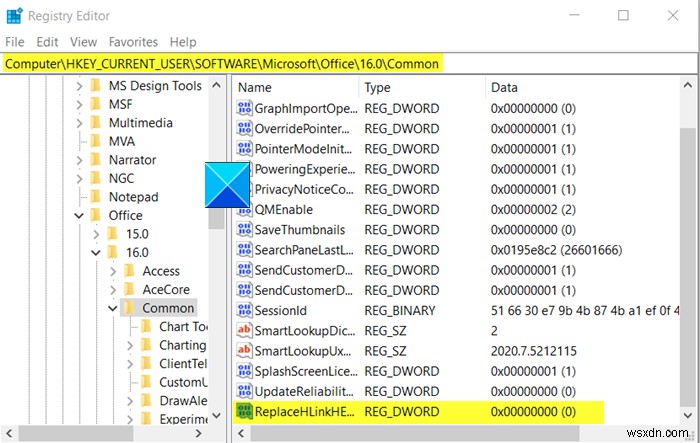This screenshot has width=700, height=443.
Task: Click the GraphImportOpe... DWORD value icon
Action: click(x=244, y=109)
